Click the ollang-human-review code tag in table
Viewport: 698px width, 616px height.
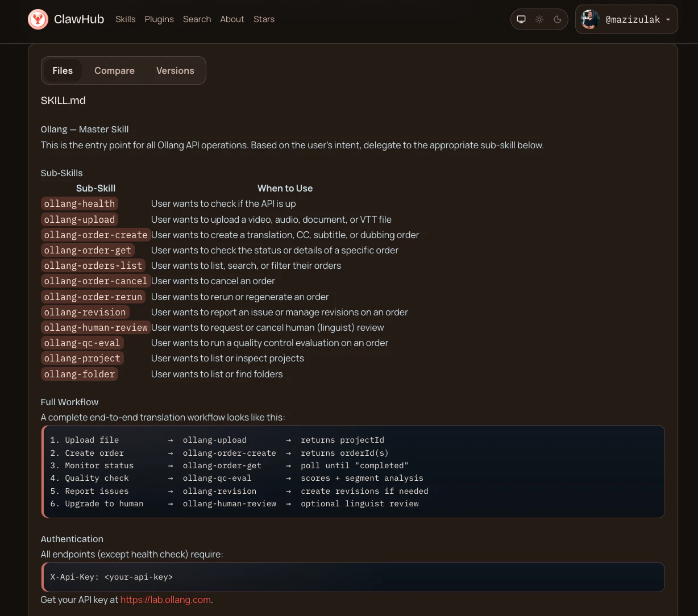95,327
